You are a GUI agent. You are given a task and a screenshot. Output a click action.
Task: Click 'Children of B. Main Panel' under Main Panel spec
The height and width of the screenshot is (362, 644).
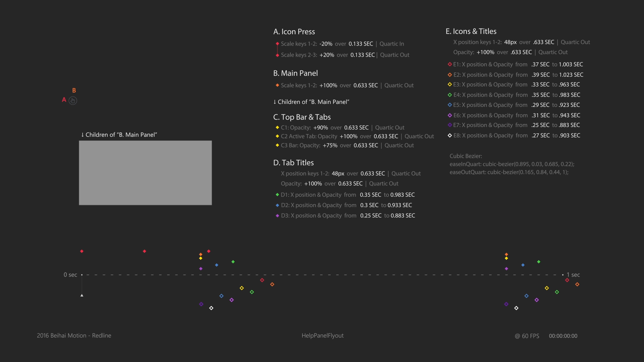[x=311, y=102]
